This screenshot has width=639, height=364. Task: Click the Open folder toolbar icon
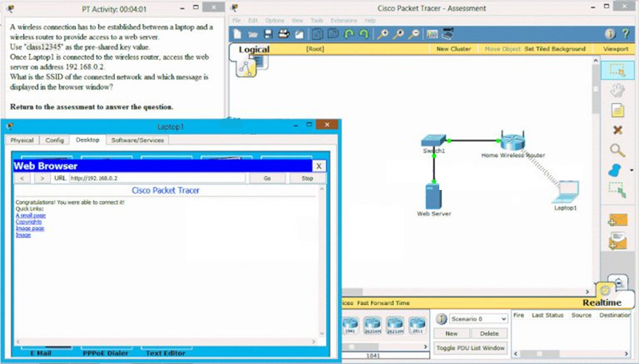tap(252, 34)
